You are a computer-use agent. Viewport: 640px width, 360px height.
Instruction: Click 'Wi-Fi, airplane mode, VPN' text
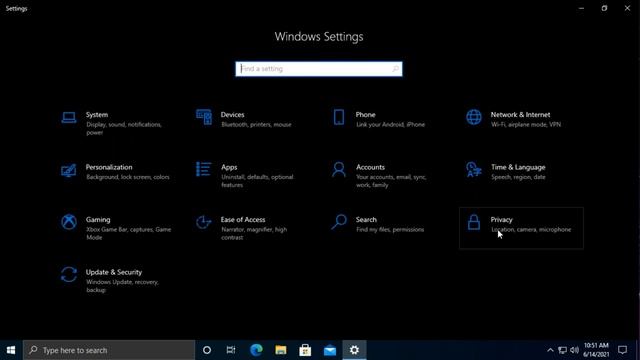pyautogui.click(x=526, y=124)
